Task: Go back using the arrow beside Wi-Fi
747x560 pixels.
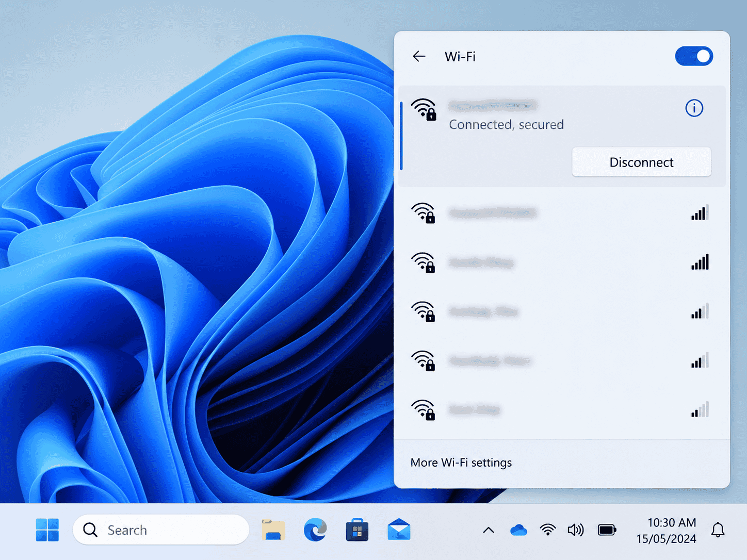Action: pyautogui.click(x=419, y=56)
